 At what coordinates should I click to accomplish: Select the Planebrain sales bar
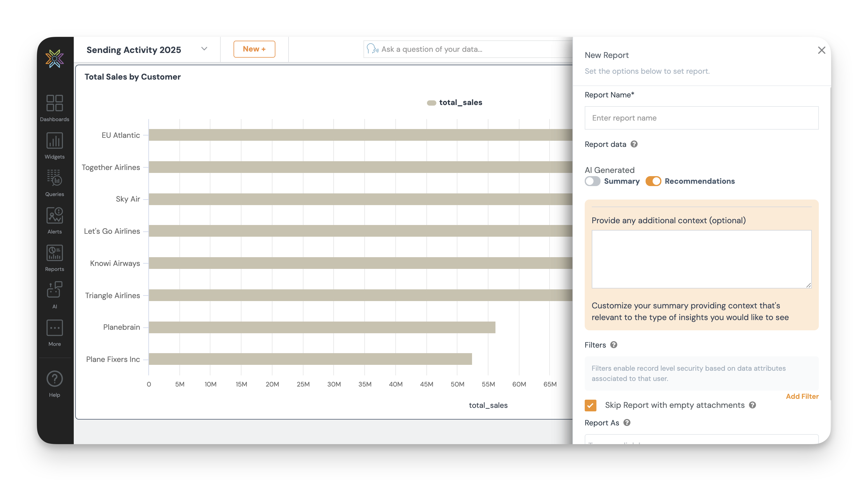tap(320, 327)
